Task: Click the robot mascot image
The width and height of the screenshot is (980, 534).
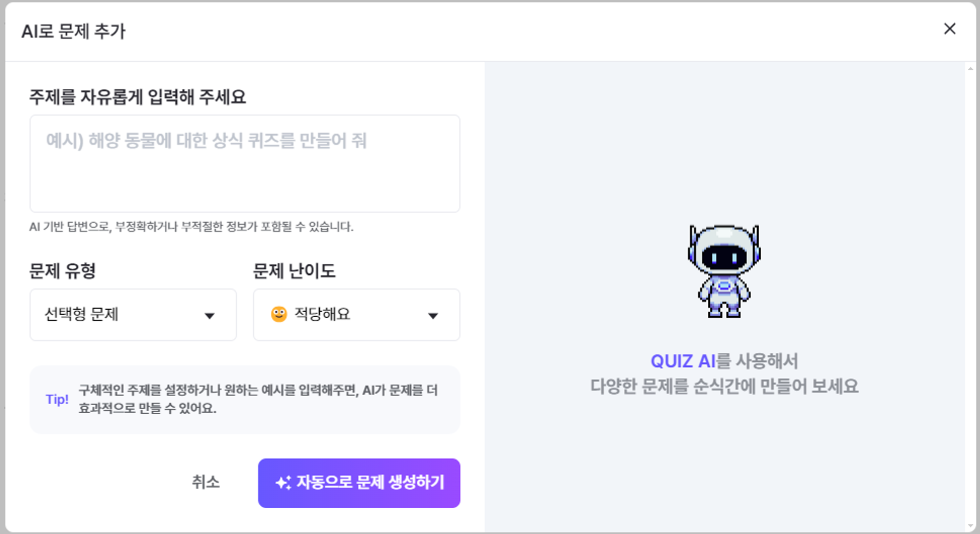Action: (x=724, y=271)
